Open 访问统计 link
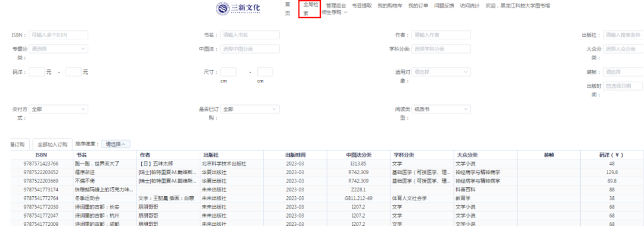Screen dimensions: 644x226 pos(469,6)
